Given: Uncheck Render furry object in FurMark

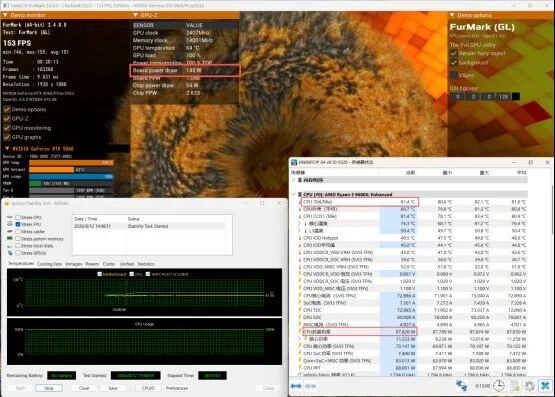Looking at the screenshot, I should coord(454,53).
